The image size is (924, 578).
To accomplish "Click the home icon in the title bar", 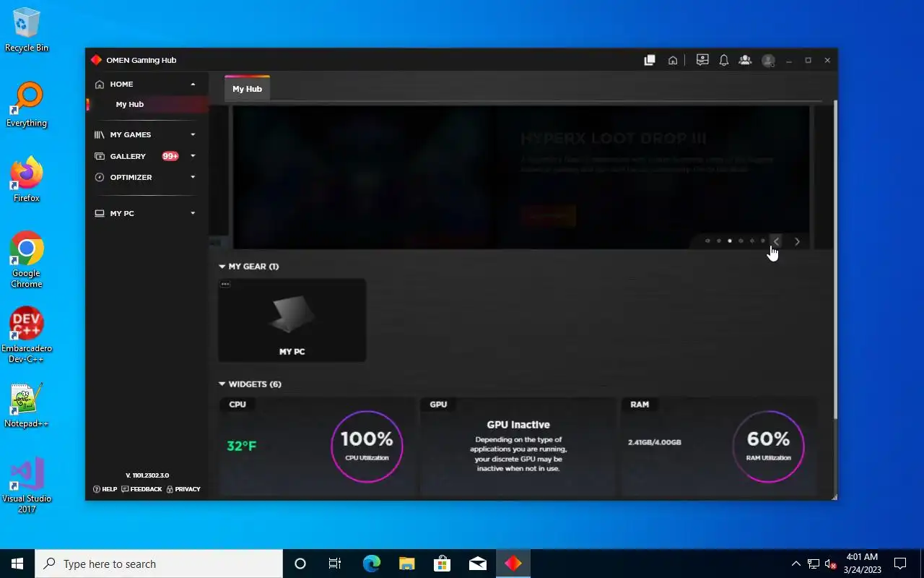I will [673, 60].
